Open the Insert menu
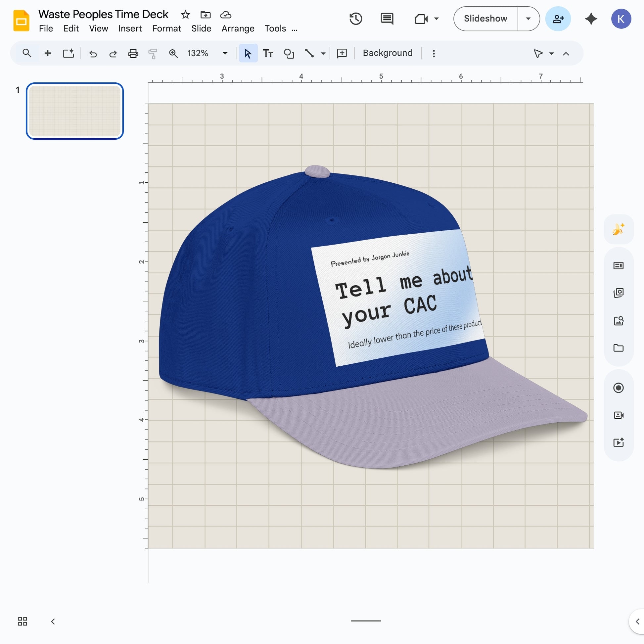This screenshot has width=644, height=644. click(130, 29)
